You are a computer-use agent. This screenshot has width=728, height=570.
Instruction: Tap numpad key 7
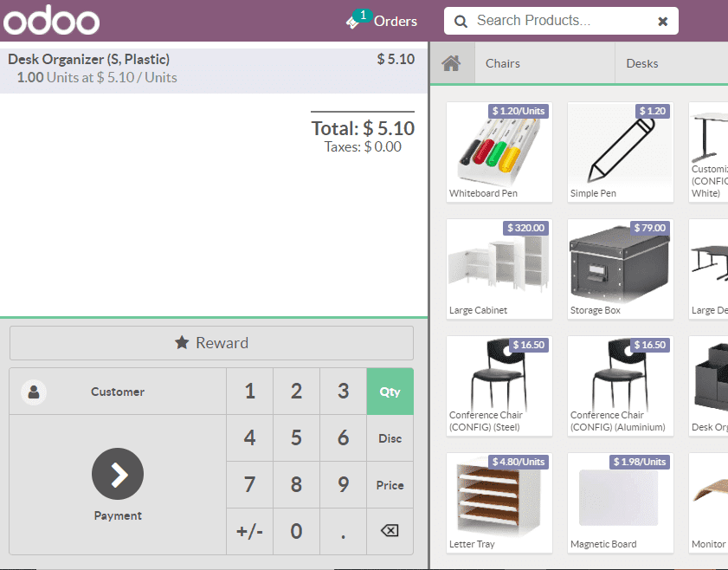pos(250,485)
